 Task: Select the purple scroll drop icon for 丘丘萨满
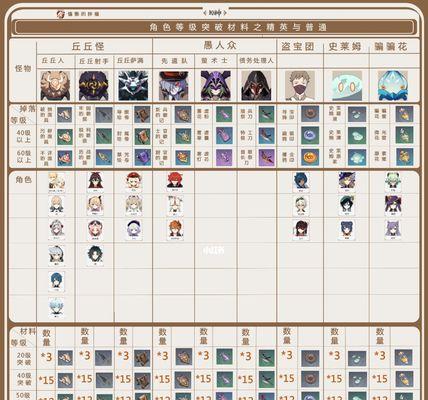142,157
